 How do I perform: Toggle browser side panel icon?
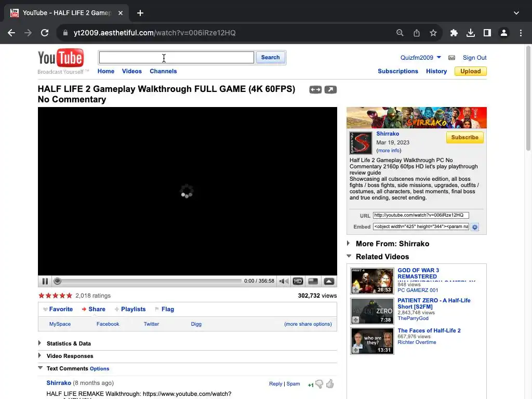click(487, 33)
